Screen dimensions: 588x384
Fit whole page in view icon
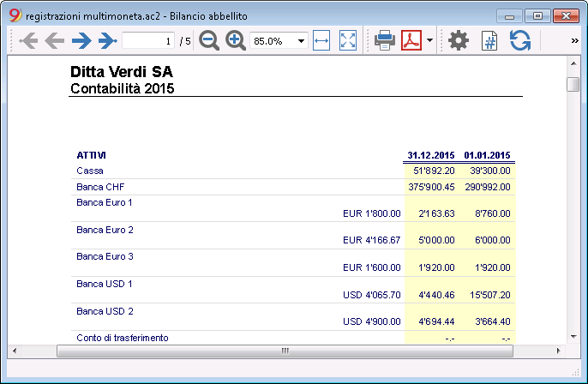[348, 40]
